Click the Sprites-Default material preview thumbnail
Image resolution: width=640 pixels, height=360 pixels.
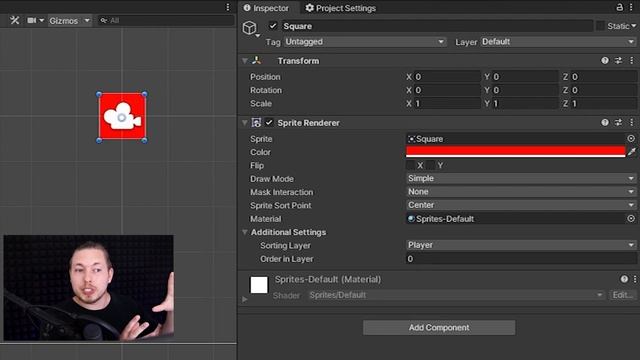coord(259,285)
